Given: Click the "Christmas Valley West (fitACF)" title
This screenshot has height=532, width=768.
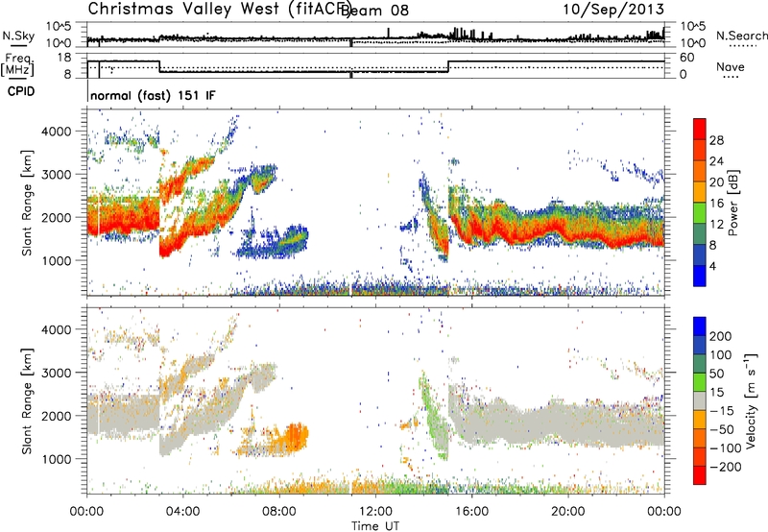Looking at the screenshot, I should (x=219, y=9).
